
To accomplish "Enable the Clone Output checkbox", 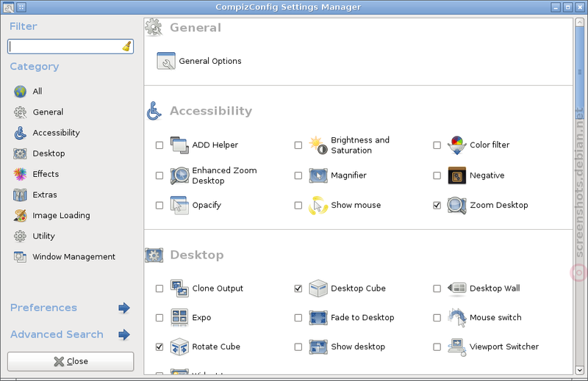I will pos(159,289).
